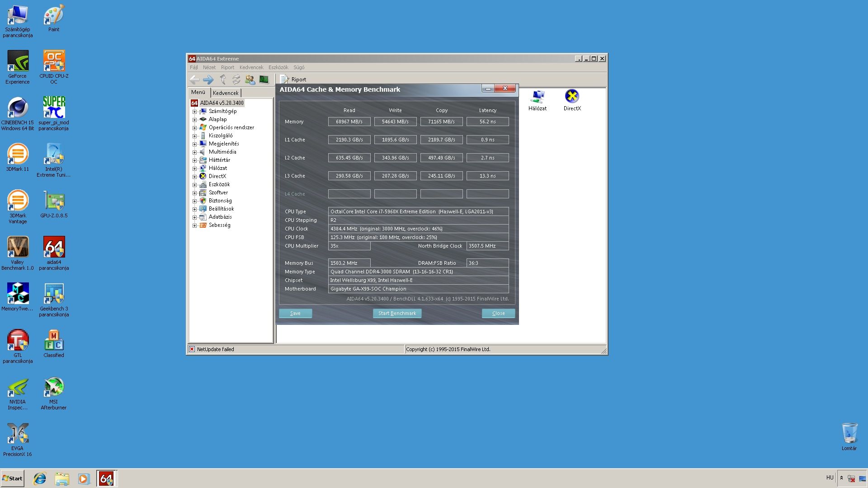868x488 pixels.
Task: Click the Riport toolbar button
Action: [293, 80]
